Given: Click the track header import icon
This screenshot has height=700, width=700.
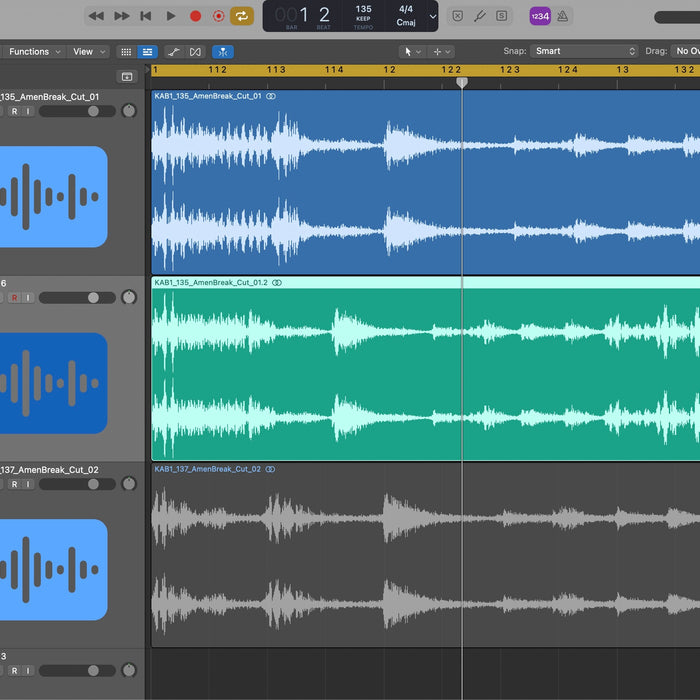Looking at the screenshot, I should tap(127, 77).
